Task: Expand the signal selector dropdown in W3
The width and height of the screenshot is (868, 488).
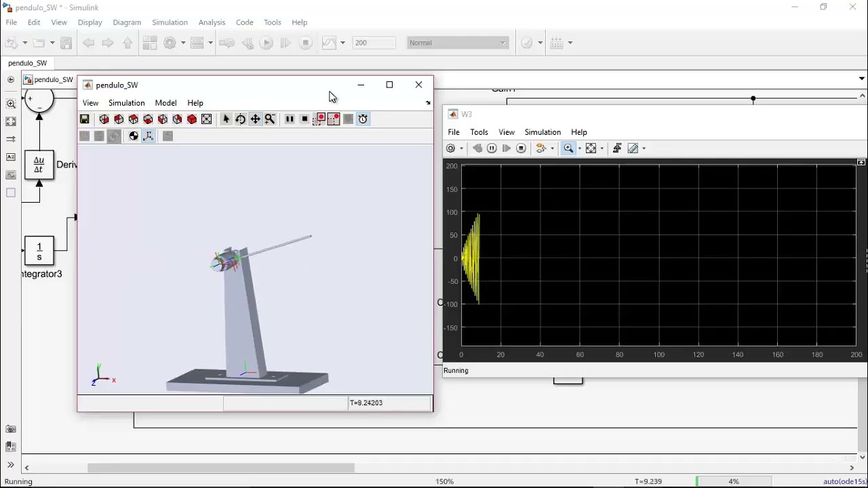Action: click(x=552, y=148)
